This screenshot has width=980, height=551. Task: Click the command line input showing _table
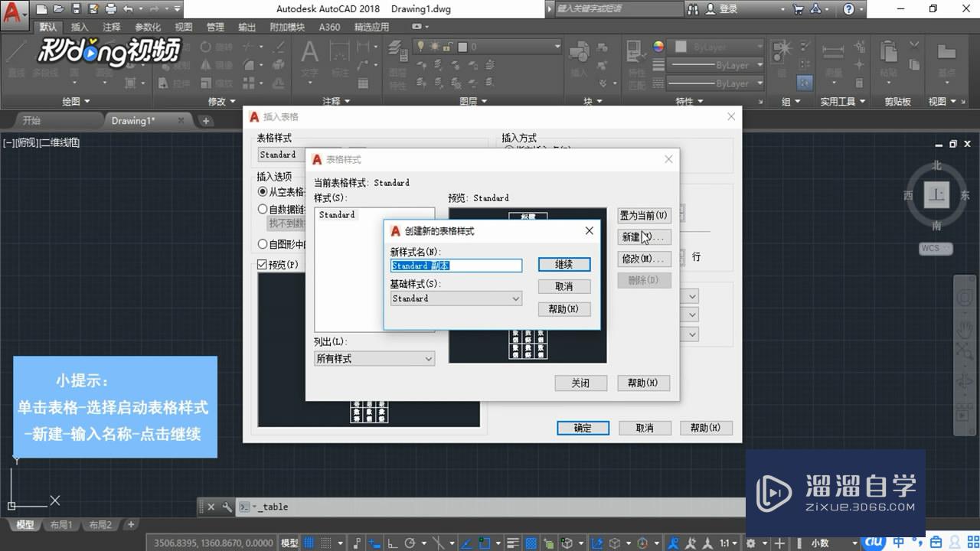[490, 507]
